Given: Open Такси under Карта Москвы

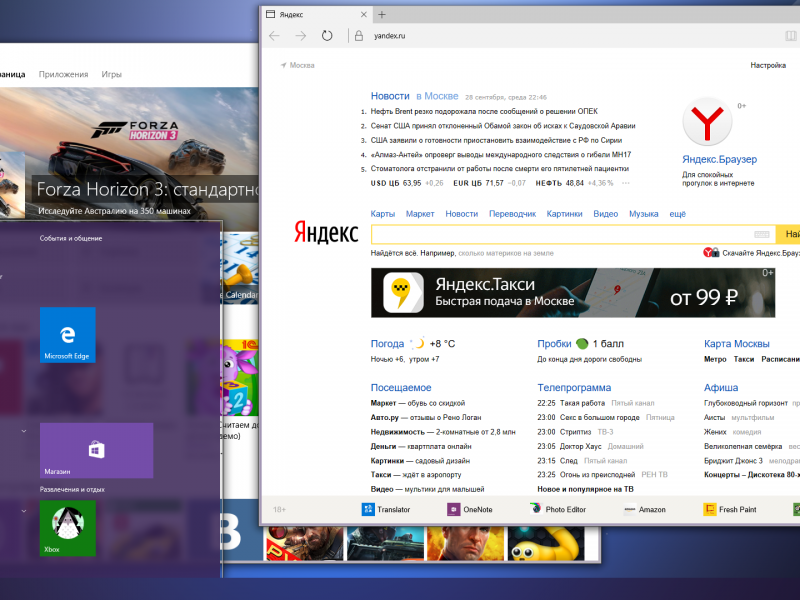Looking at the screenshot, I should [744, 359].
